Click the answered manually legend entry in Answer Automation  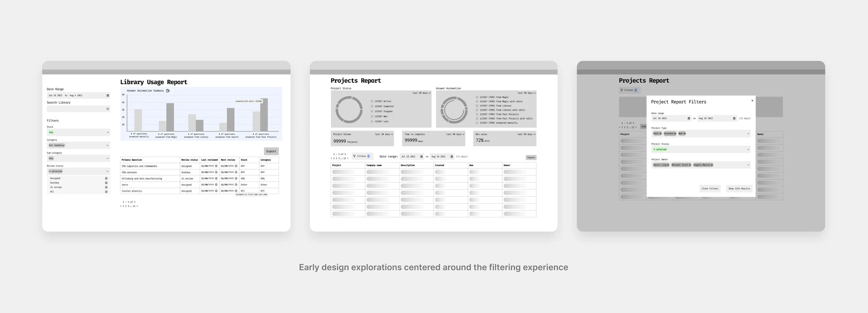click(497, 123)
